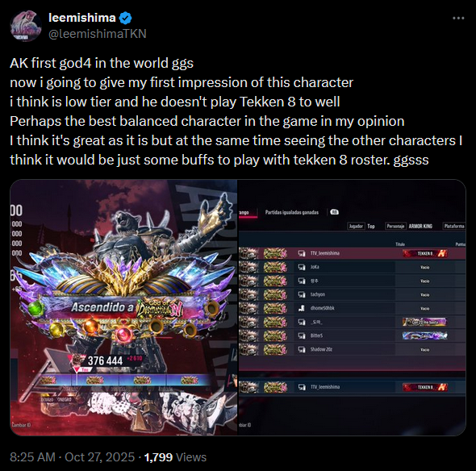Click God of Destruction IV rank emblem
The height and width of the screenshot is (471, 476).
[161, 309]
